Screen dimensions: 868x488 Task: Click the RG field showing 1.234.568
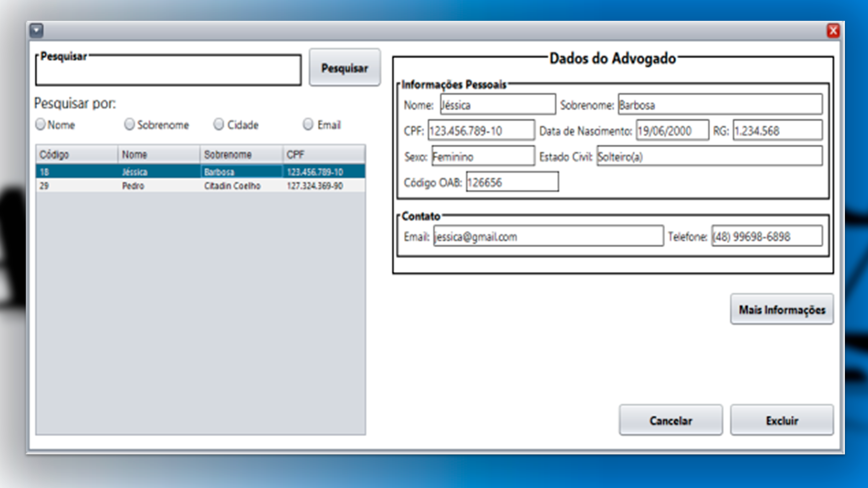pos(778,131)
